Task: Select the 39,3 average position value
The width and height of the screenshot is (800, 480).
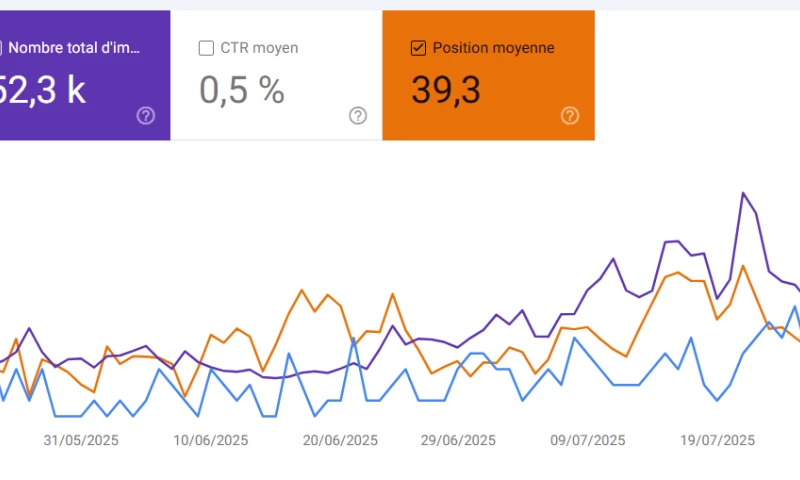Action: pos(445,90)
